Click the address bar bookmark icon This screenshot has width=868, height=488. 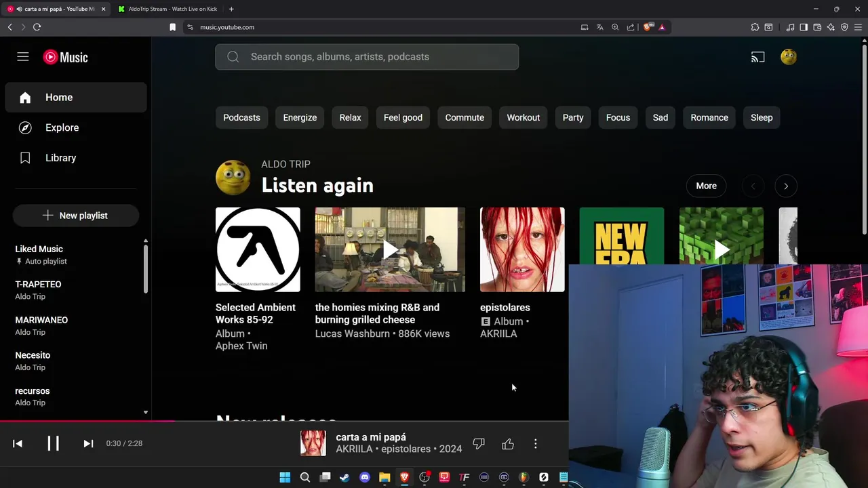172,27
